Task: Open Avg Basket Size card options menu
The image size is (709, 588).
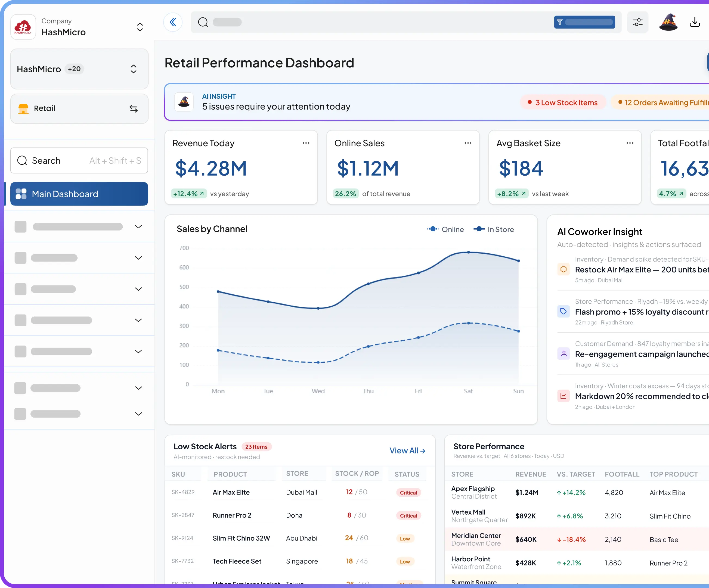Action: tap(630, 143)
